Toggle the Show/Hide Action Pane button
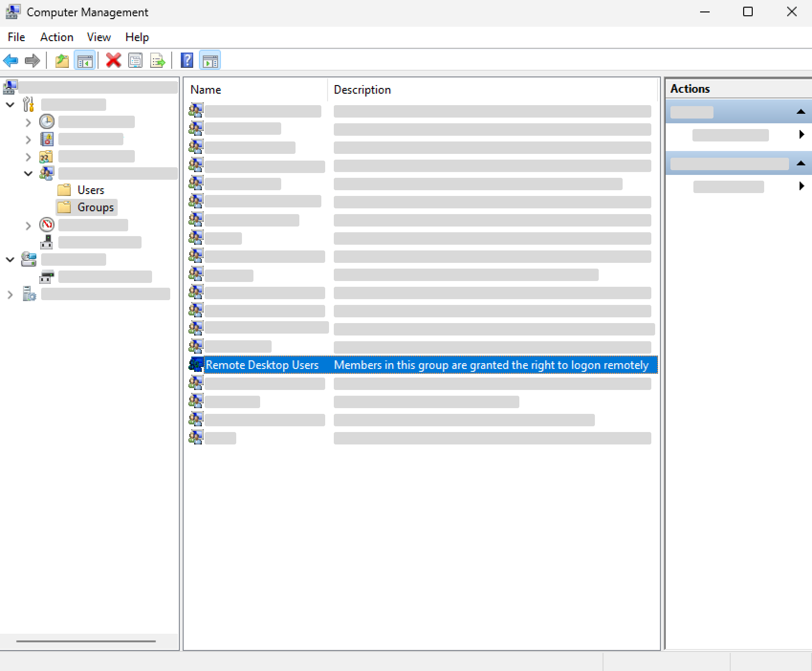Image resolution: width=812 pixels, height=671 pixels. pos(210,61)
